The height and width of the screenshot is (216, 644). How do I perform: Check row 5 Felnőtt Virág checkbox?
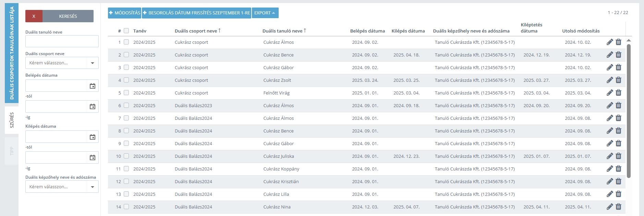point(126,93)
